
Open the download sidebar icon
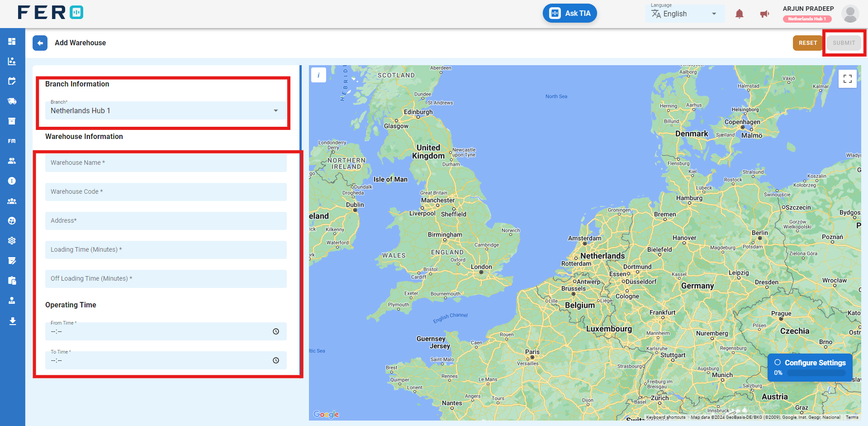click(x=12, y=321)
